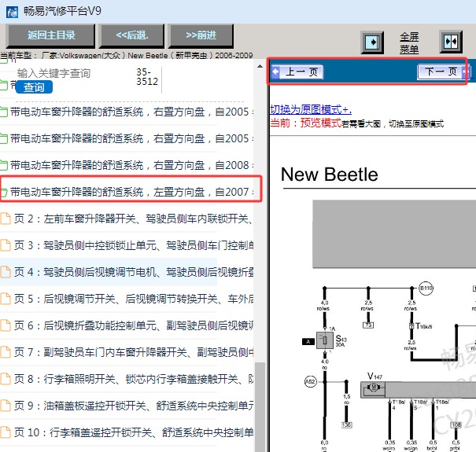Go back with the <<后退 button

(x=131, y=36)
